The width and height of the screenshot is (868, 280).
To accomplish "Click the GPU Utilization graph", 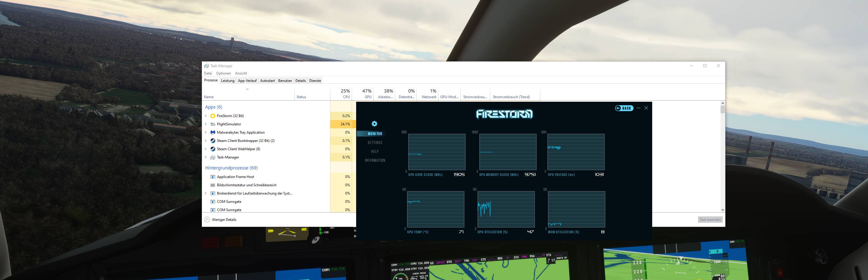I will click(x=506, y=209).
